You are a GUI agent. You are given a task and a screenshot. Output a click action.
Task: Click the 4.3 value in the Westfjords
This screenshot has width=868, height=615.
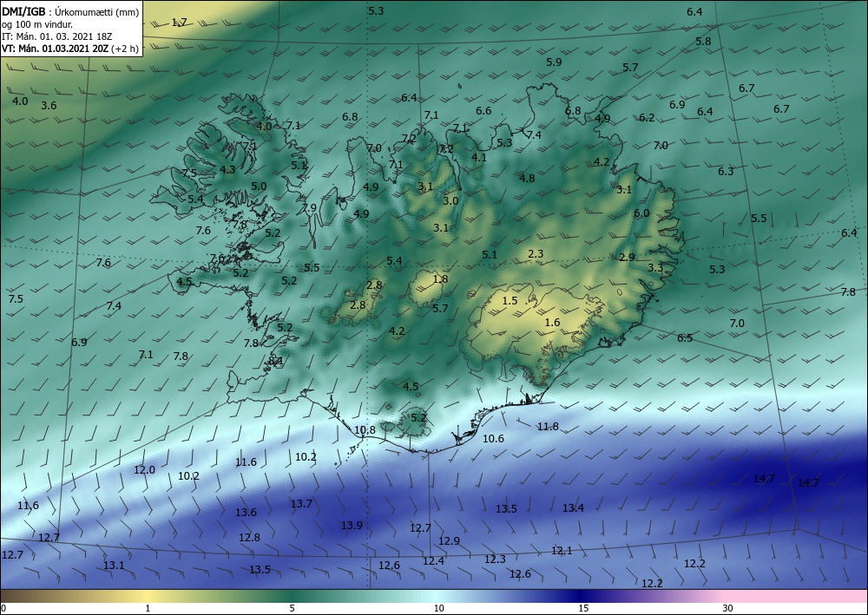[x=227, y=170]
